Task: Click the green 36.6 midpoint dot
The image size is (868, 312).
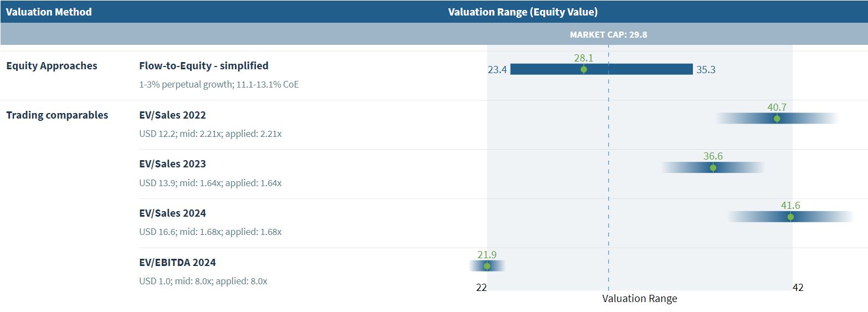Action: coord(713,167)
